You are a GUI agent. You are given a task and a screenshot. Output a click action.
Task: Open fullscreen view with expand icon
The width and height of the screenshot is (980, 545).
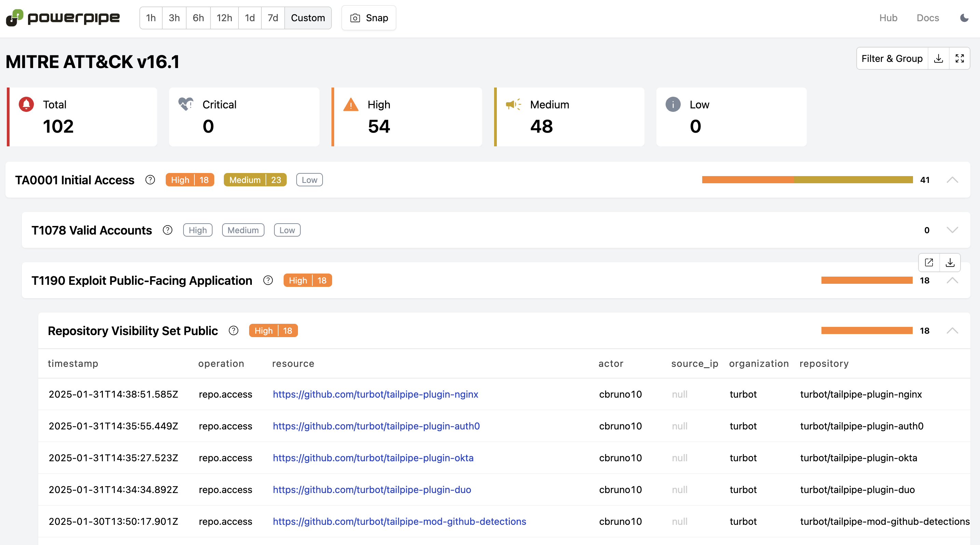[x=959, y=58]
